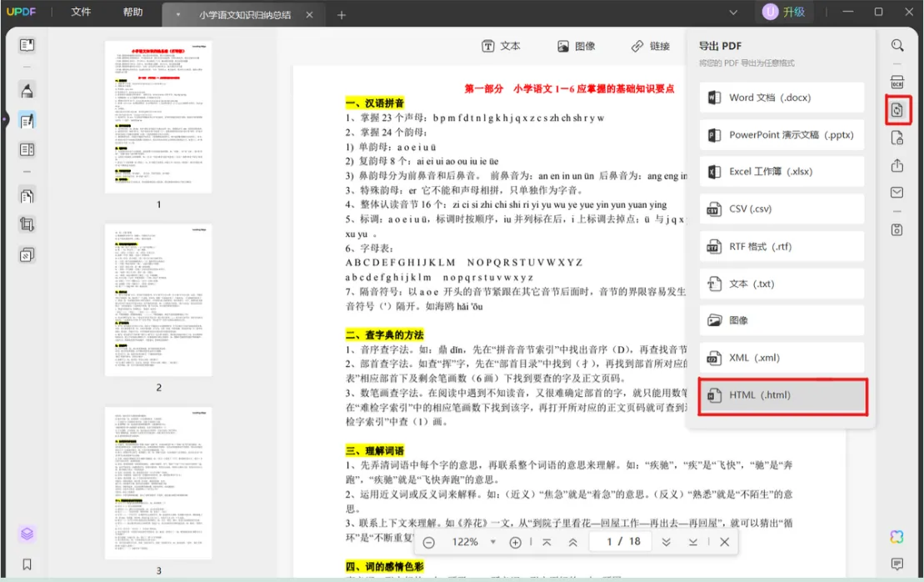
Task: Switch to the 小学语文知识归纳总结 tab
Action: coord(245,15)
